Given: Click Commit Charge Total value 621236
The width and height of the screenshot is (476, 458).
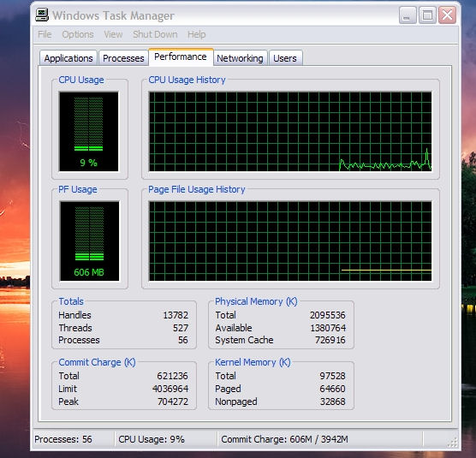Looking at the screenshot, I should (172, 376).
